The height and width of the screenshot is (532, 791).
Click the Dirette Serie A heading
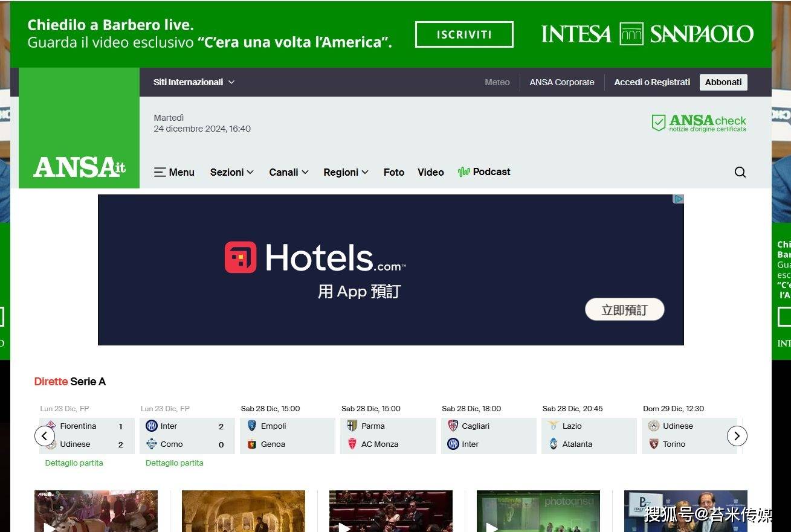(x=70, y=382)
